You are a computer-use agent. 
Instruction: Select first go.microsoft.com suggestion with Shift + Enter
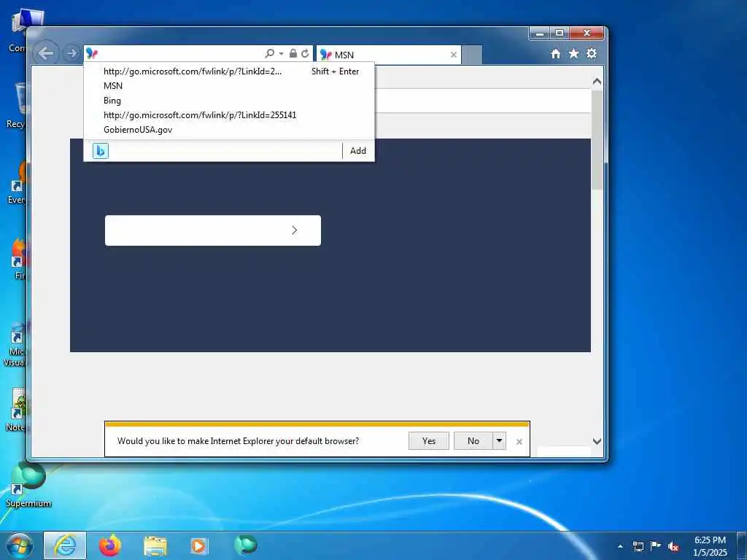tap(228, 71)
